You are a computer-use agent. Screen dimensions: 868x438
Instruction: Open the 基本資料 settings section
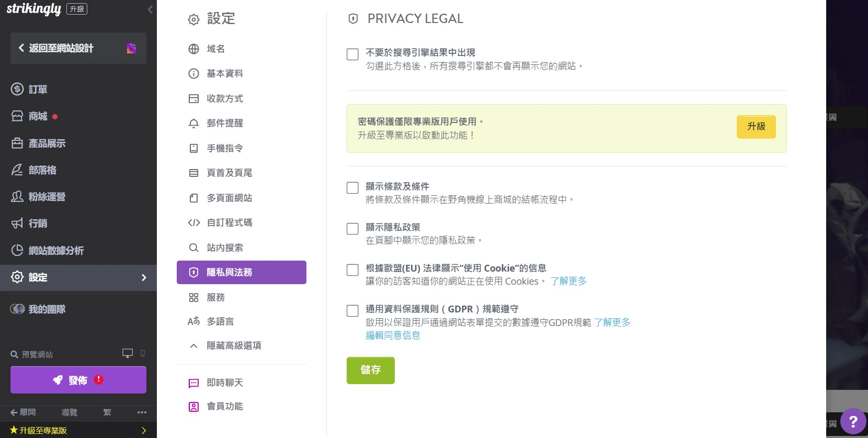[225, 73]
